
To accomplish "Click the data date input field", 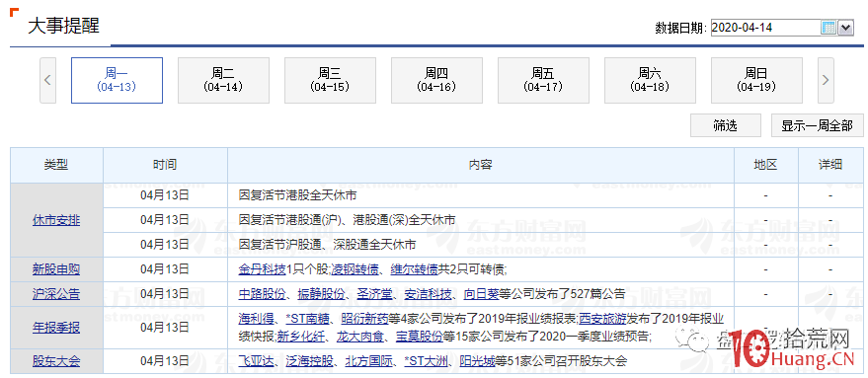I will click(765, 27).
